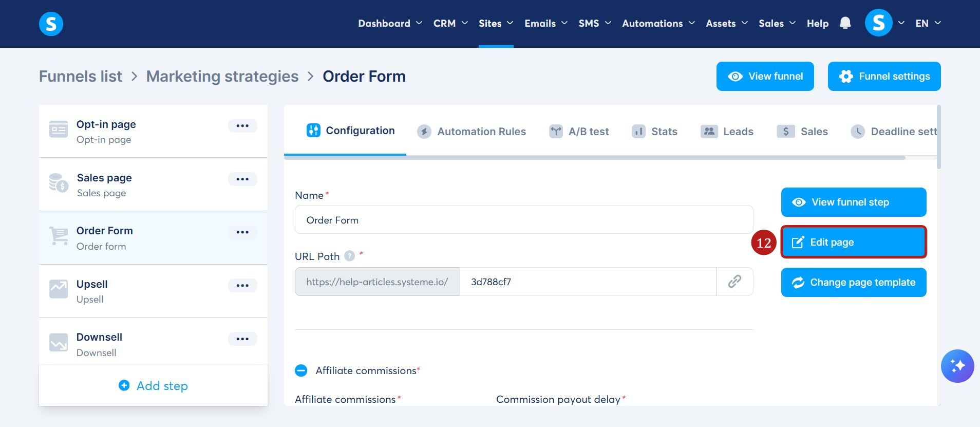The width and height of the screenshot is (980, 427).
Task: Click the vertical panel scrollbar
Action: click(x=939, y=137)
